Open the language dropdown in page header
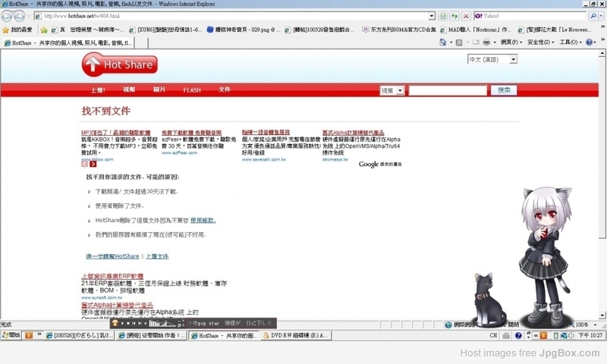The height and width of the screenshot is (364, 607). click(x=514, y=60)
